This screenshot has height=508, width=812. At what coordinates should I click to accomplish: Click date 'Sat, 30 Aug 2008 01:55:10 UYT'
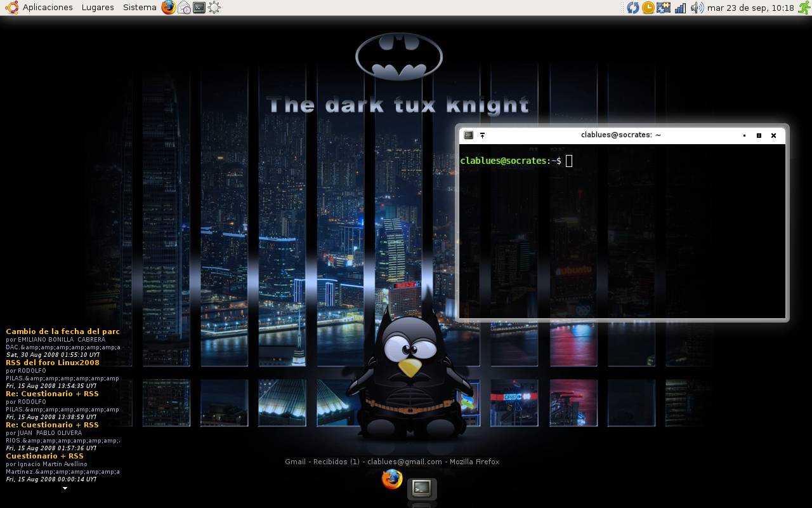coord(53,355)
